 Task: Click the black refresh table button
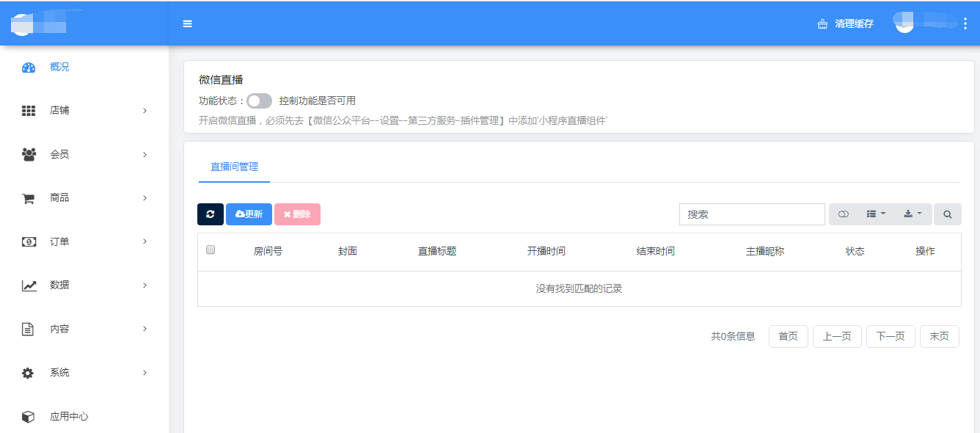point(211,214)
